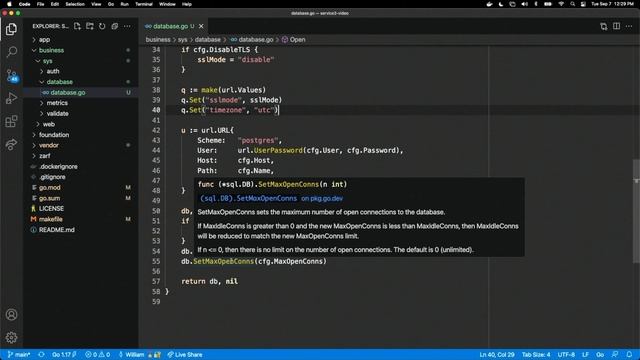
Task: Open Live Share activity bar icon
Action: tap(11, 144)
